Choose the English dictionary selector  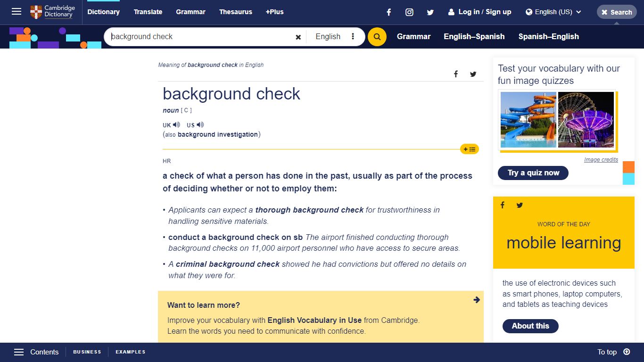point(328,37)
